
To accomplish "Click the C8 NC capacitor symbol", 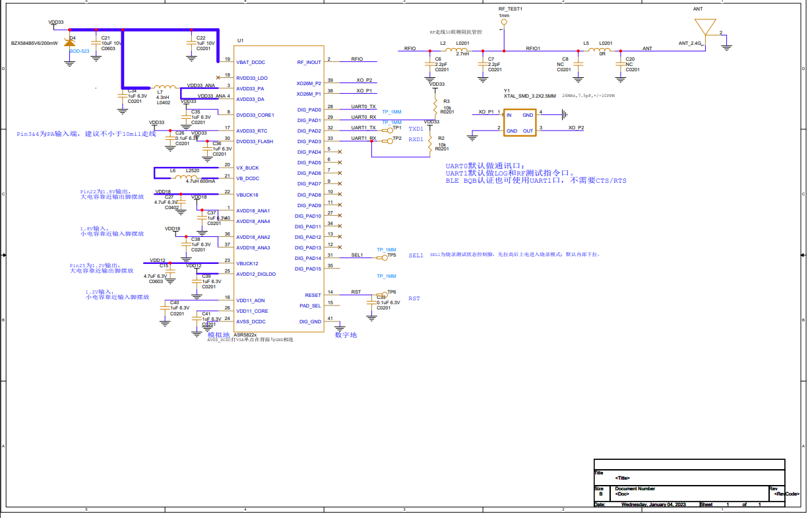I will tap(579, 63).
